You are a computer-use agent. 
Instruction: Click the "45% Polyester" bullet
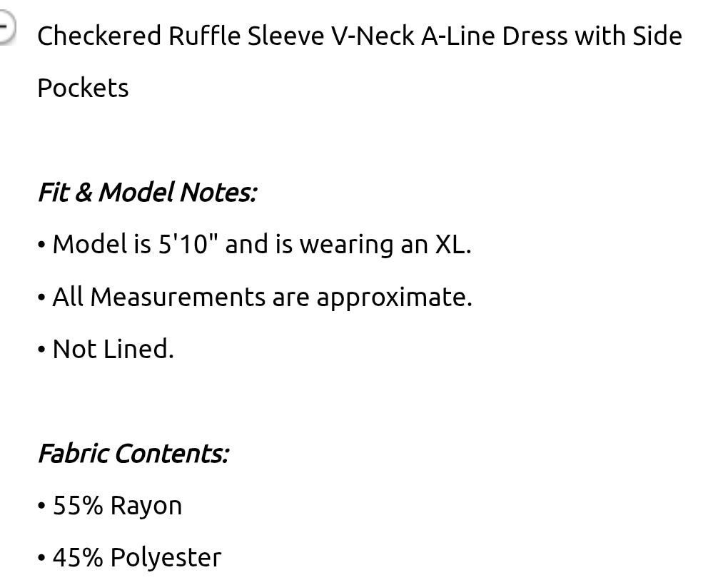coord(137,558)
